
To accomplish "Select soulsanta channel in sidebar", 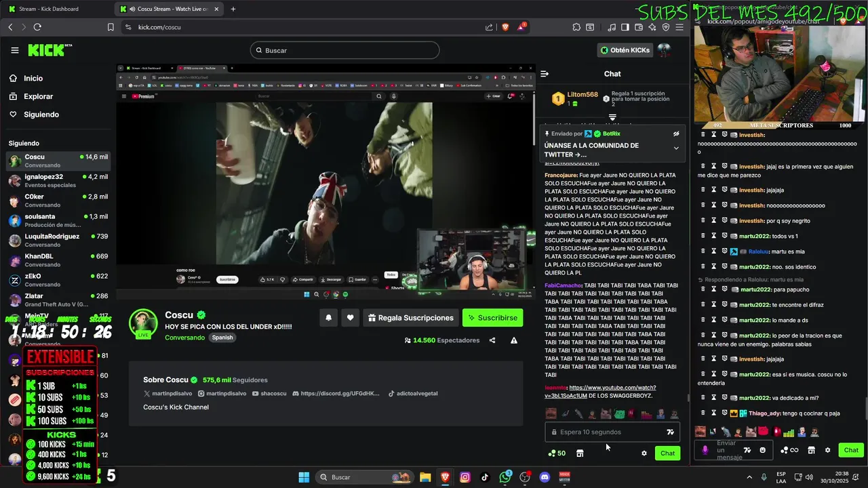I will (x=58, y=220).
